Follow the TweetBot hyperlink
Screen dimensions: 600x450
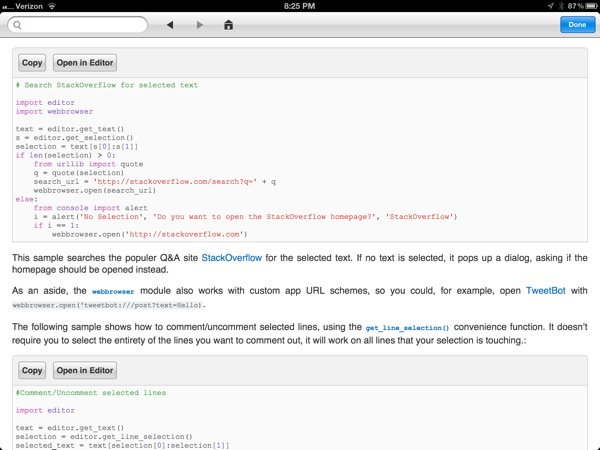[546, 290]
